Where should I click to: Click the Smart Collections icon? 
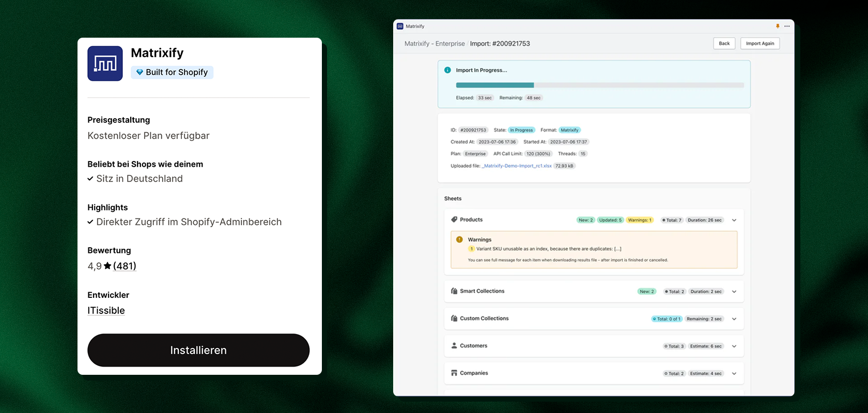[454, 291]
